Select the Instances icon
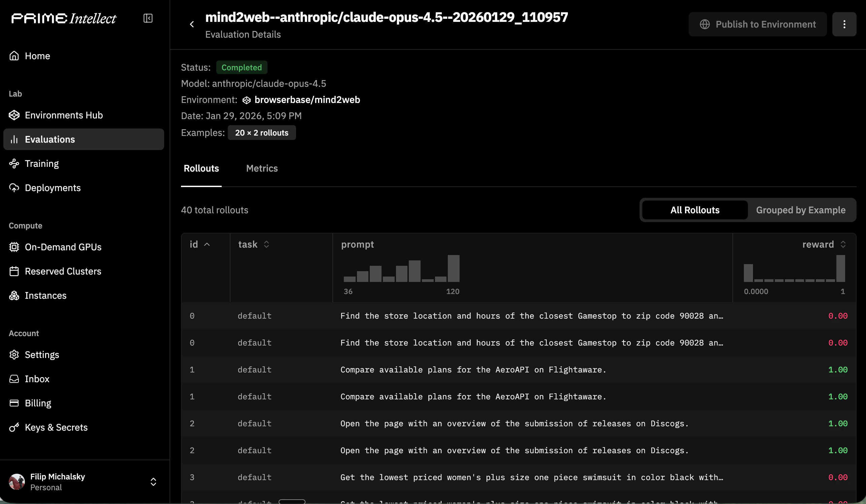Image resolution: width=866 pixels, height=504 pixels. 14,295
